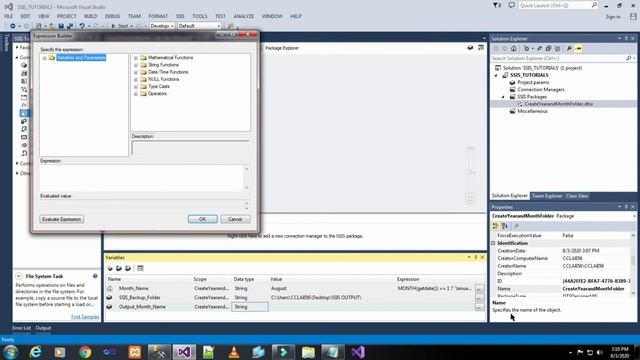Select SSIS_Backup_Folder variable name
640x360 pixels.
(140, 298)
